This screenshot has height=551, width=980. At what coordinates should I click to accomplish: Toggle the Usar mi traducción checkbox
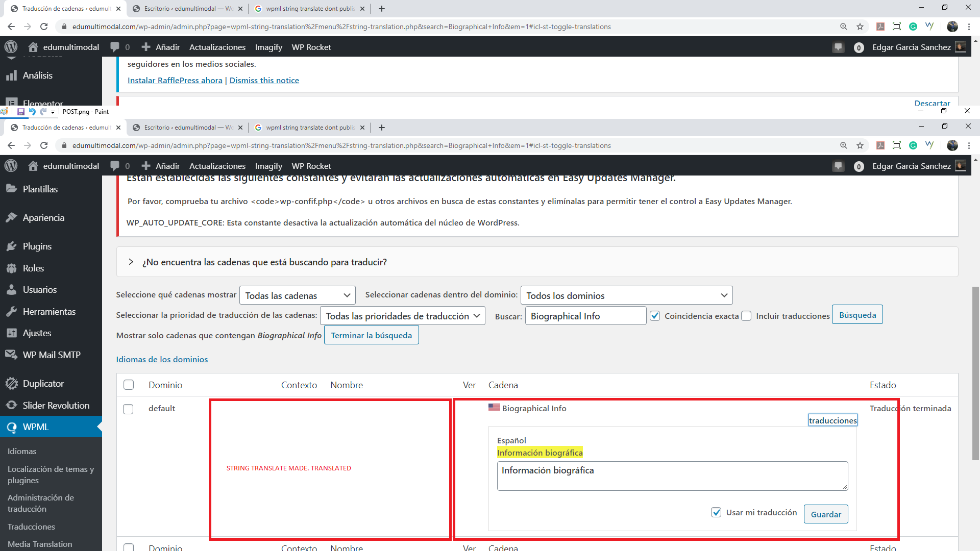point(716,513)
